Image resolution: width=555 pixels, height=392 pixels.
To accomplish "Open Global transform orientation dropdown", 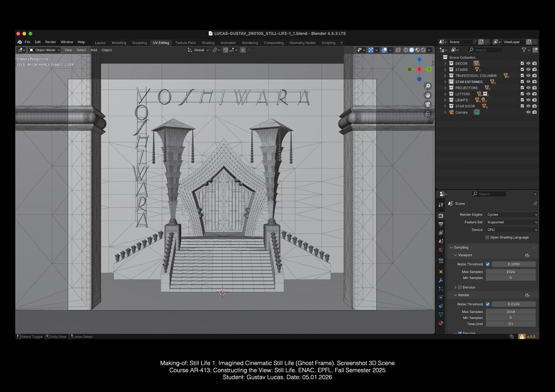I will pyautogui.click(x=198, y=50).
